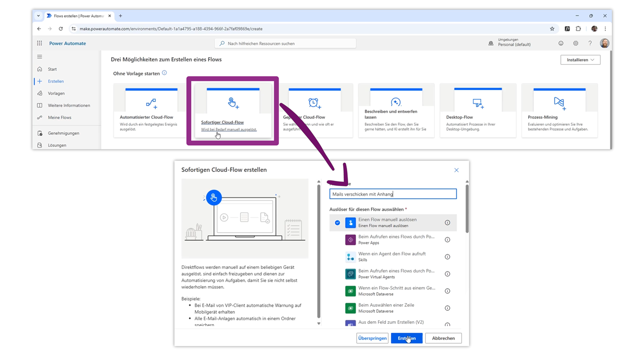Open Erstellen in the sidebar
Screen dimensions: 644x362
point(56,81)
